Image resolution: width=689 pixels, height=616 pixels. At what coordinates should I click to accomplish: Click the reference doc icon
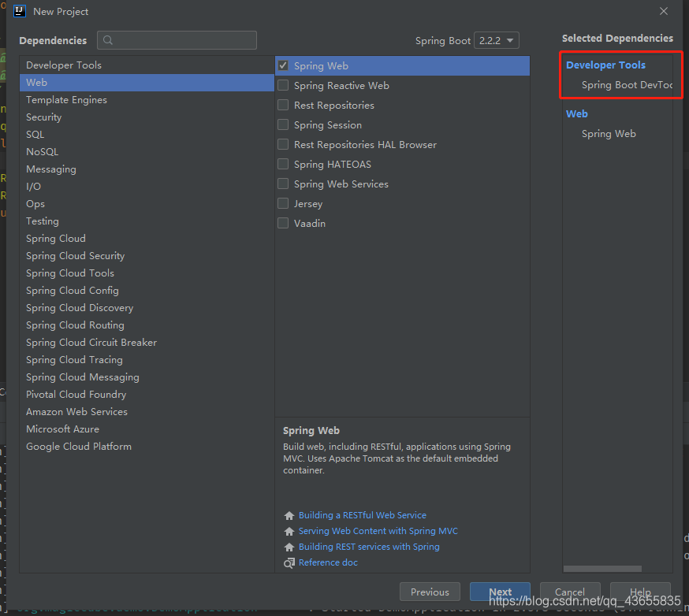click(289, 563)
